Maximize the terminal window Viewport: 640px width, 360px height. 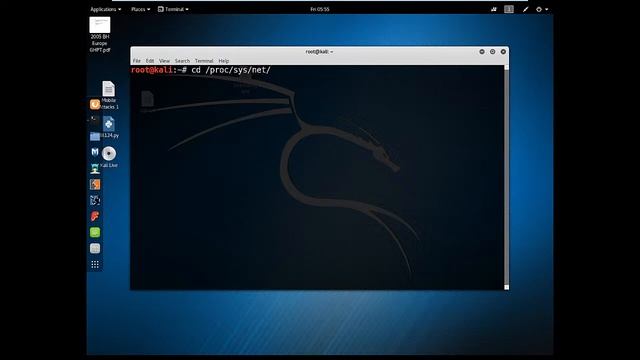click(492, 52)
